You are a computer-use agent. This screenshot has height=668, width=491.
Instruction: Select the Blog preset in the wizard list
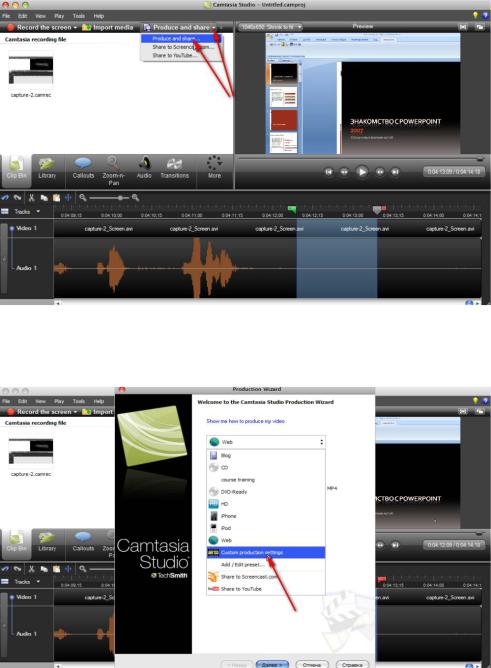(x=266, y=455)
